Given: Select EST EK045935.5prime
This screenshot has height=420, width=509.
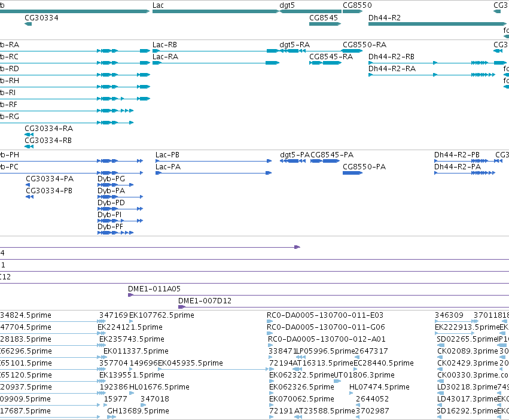Looking at the screenshot, I should 214,369.
